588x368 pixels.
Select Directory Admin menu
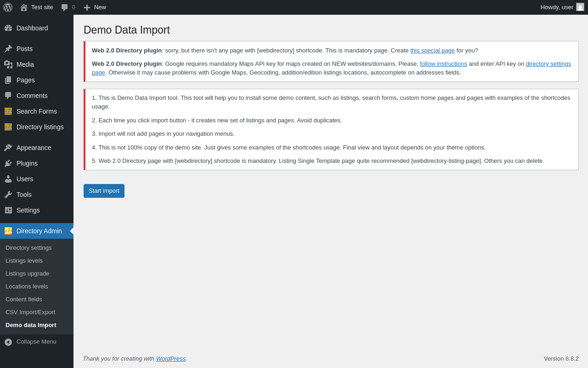(x=39, y=231)
